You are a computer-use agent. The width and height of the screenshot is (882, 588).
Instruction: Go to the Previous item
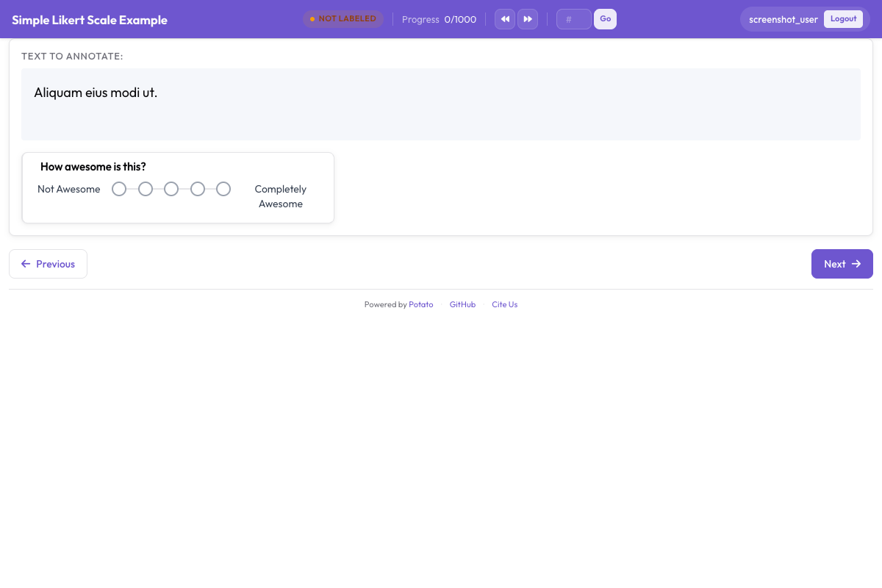pos(48,264)
